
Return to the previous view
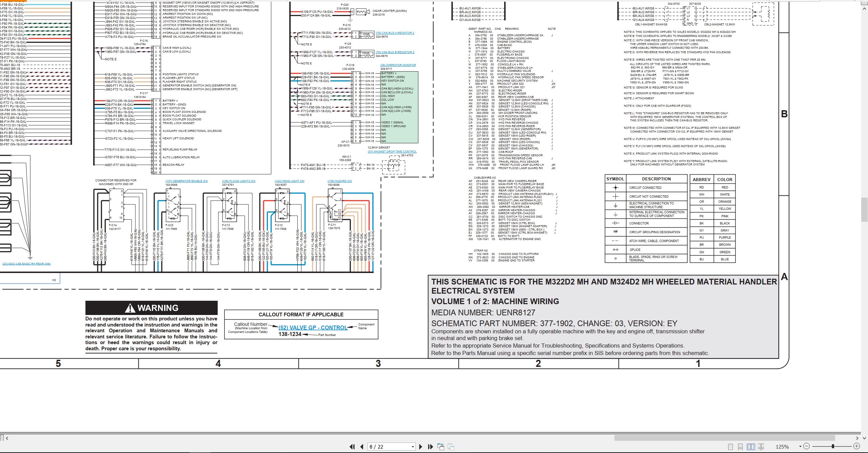pyautogui.click(x=441, y=447)
